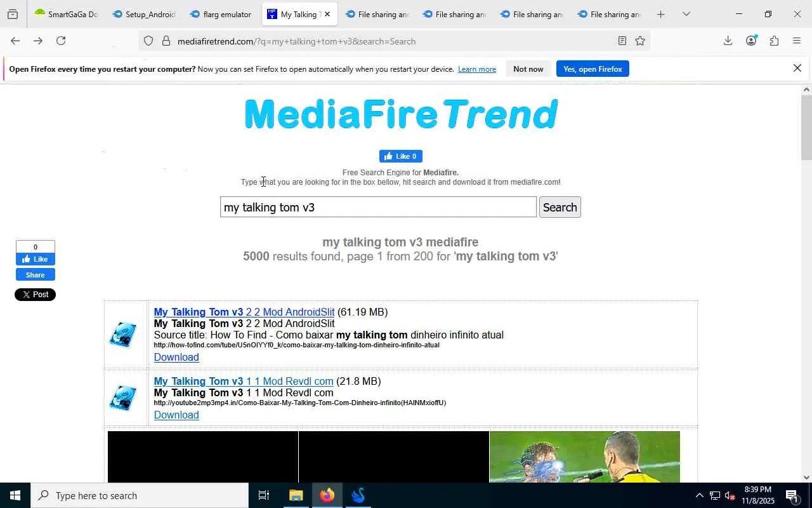Screen dimensions: 812x508
Task: Open extensions puzzle icon
Action: coord(774,41)
